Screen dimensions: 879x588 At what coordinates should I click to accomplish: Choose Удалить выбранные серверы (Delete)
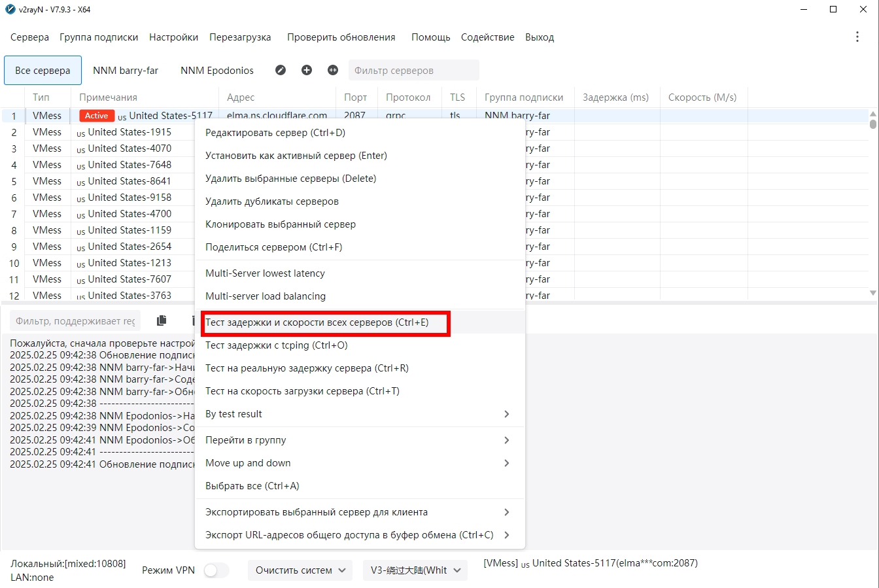click(360, 179)
